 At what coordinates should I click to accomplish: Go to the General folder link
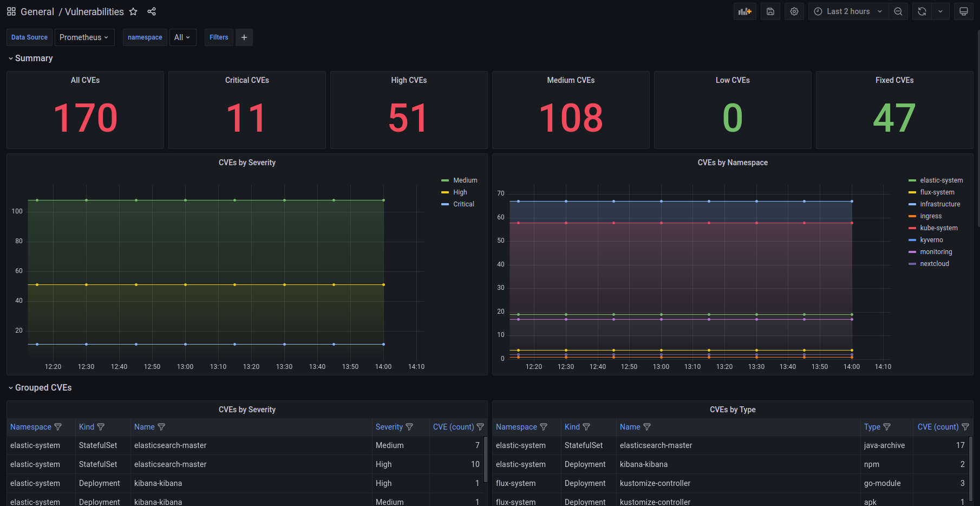coord(37,11)
